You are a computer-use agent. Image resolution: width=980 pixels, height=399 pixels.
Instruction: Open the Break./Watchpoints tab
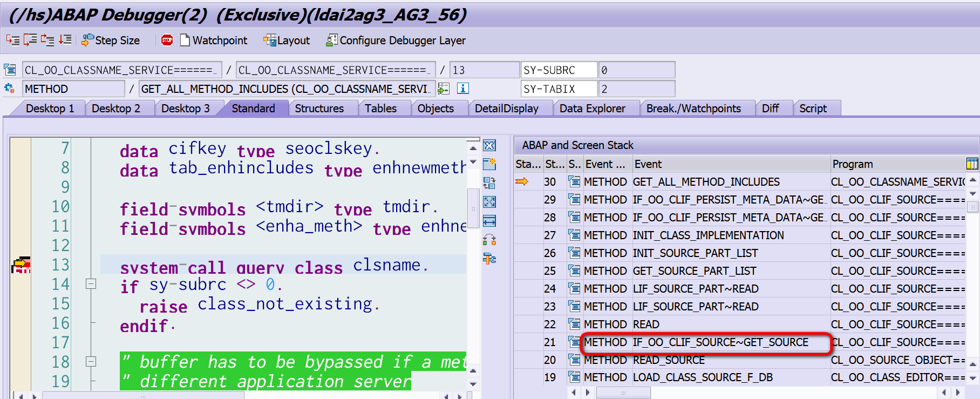693,109
